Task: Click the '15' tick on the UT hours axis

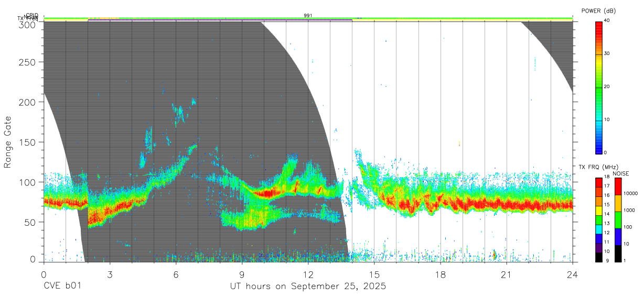Action: click(x=374, y=274)
